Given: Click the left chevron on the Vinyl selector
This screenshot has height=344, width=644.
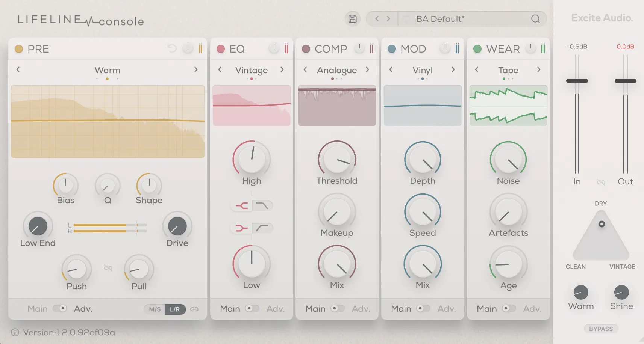Looking at the screenshot, I should pos(391,70).
